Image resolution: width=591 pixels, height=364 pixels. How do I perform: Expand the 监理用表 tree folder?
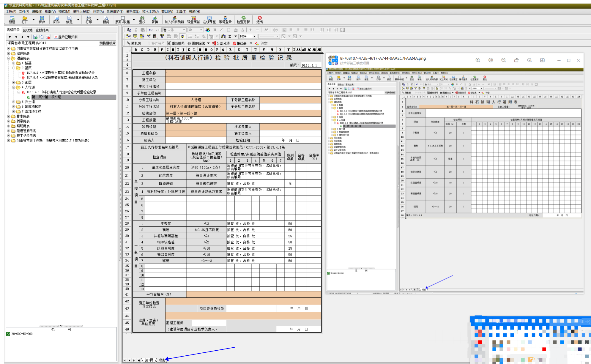9,53
